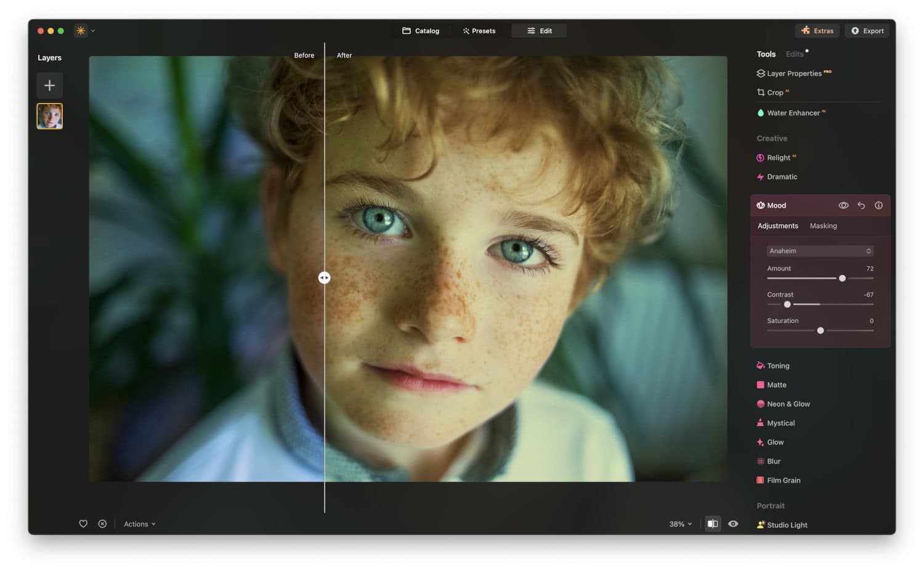Switch to the Masking tab
The width and height of the screenshot is (924, 572).
pos(823,226)
